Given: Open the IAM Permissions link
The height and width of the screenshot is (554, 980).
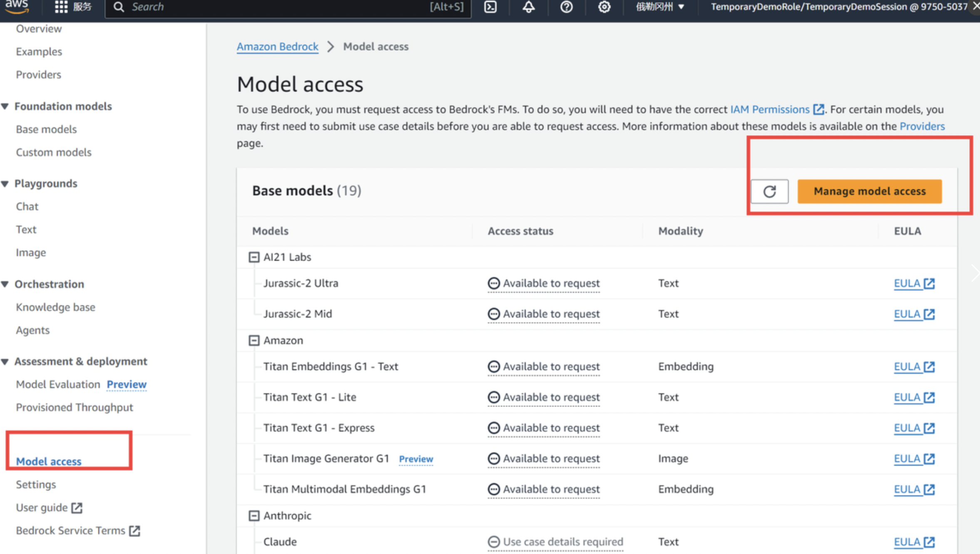Looking at the screenshot, I should coord(770,110).
